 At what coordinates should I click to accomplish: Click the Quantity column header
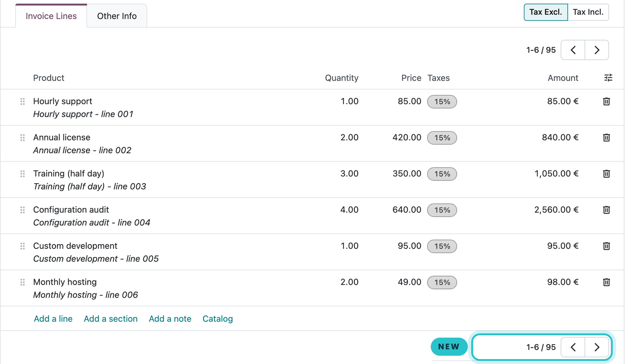coord(341,78)
